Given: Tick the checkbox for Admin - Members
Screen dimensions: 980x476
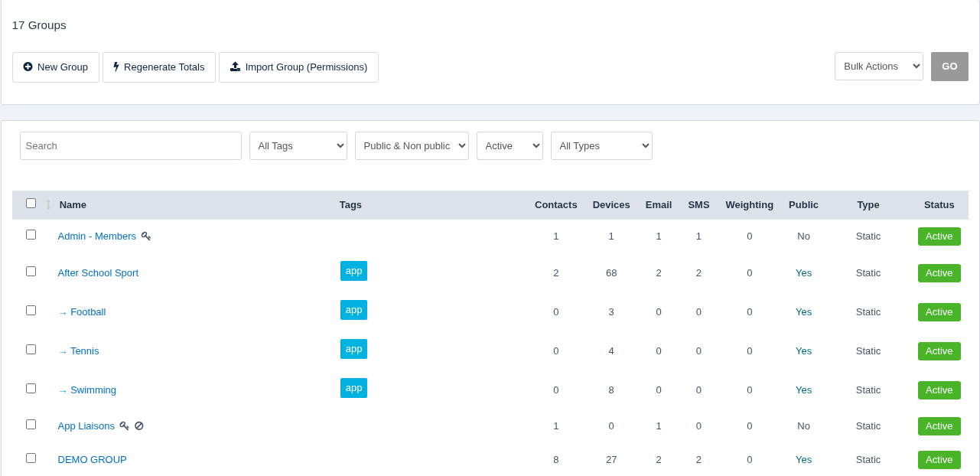Looking at the screenshot, I should [31, 235].
